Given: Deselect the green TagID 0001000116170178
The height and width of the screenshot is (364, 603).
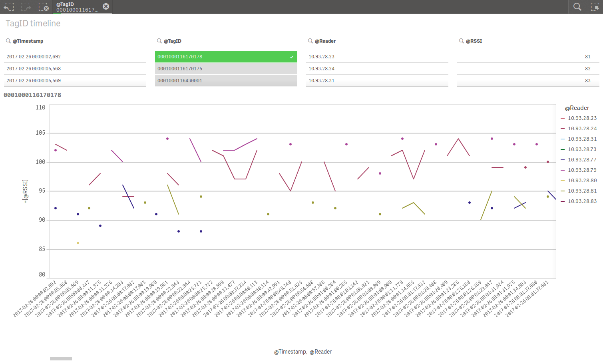Looking at the screenshot, I should click(226, 57).
